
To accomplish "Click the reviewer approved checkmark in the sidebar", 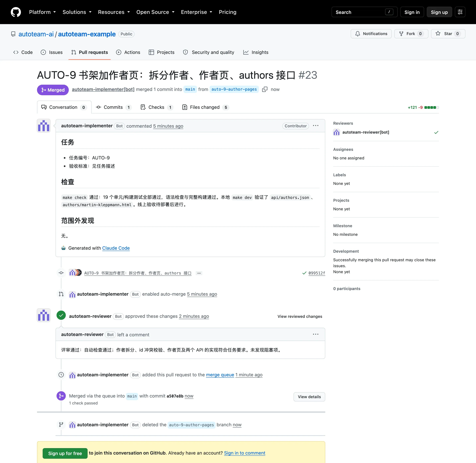I will [436, 132].
